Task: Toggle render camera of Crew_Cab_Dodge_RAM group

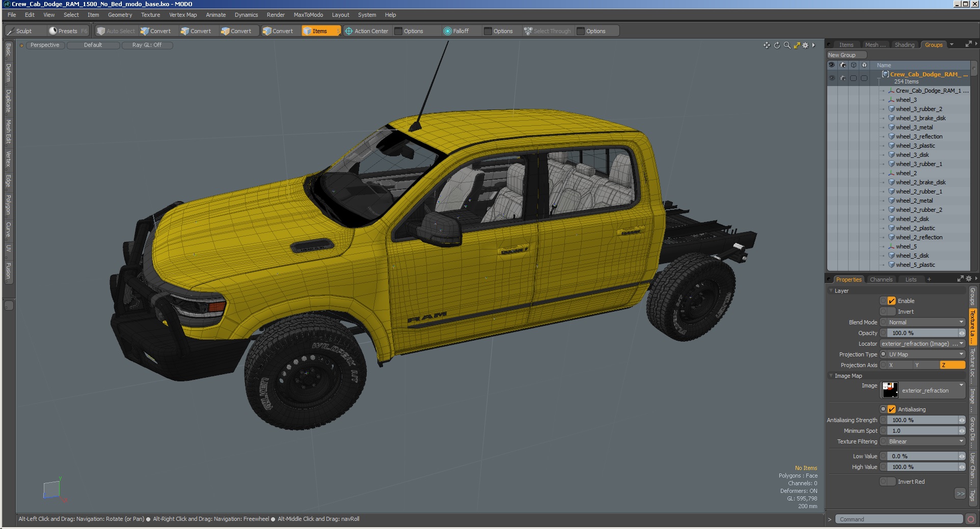Action: (842, 78)
